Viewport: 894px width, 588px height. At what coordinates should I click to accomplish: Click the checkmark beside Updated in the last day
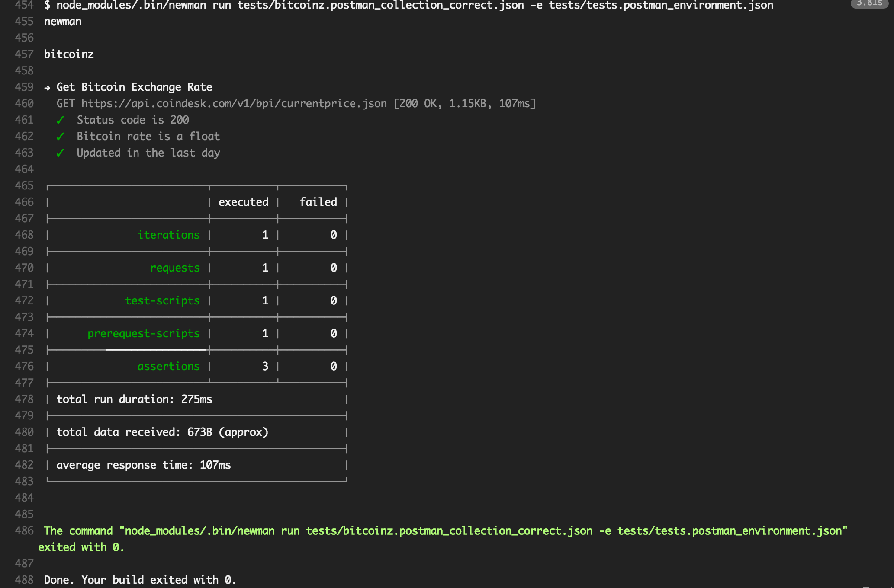coord(61,153)
